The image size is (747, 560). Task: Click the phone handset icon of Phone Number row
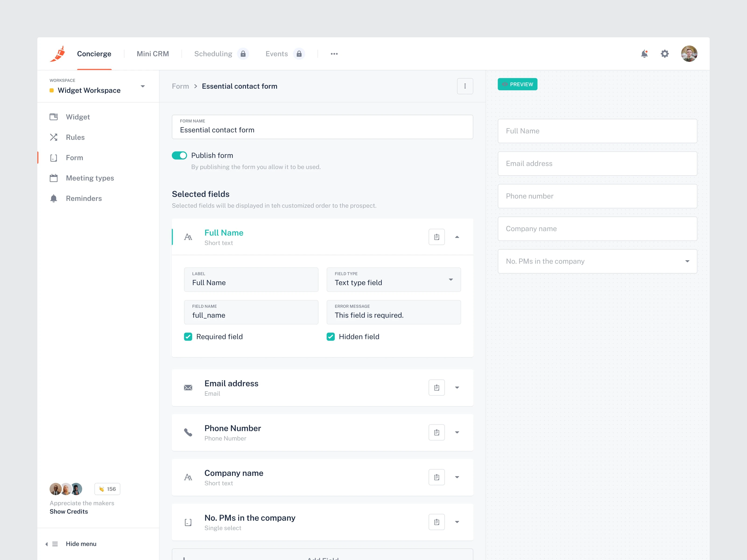(188, 432)
